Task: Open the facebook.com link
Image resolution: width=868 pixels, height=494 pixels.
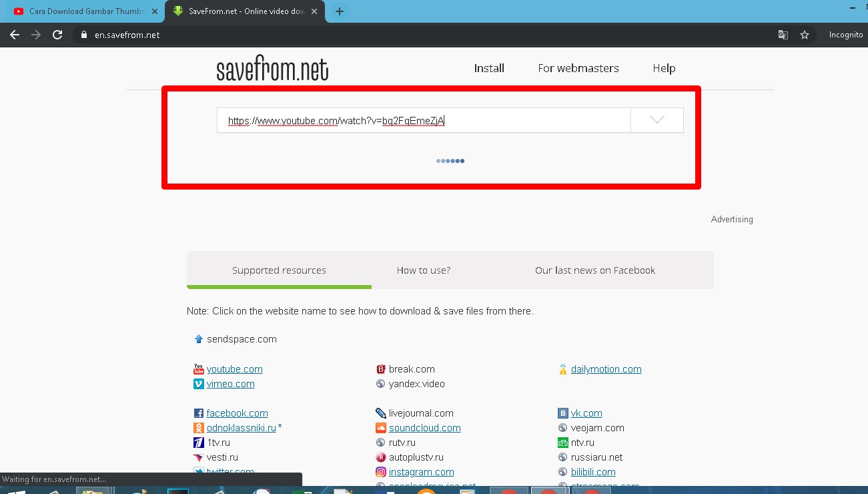Action: click(x=237, y=413)
